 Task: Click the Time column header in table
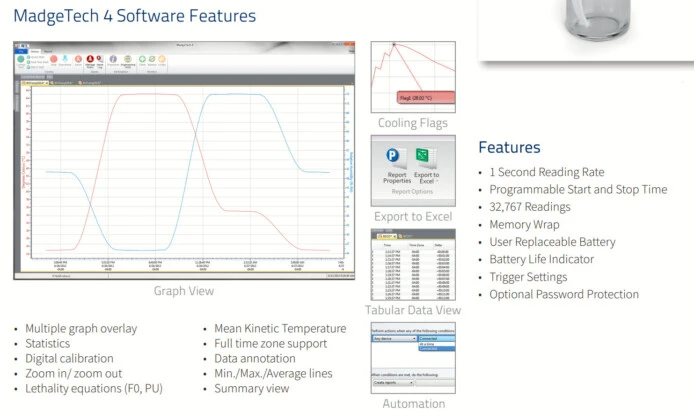[388, 244]
